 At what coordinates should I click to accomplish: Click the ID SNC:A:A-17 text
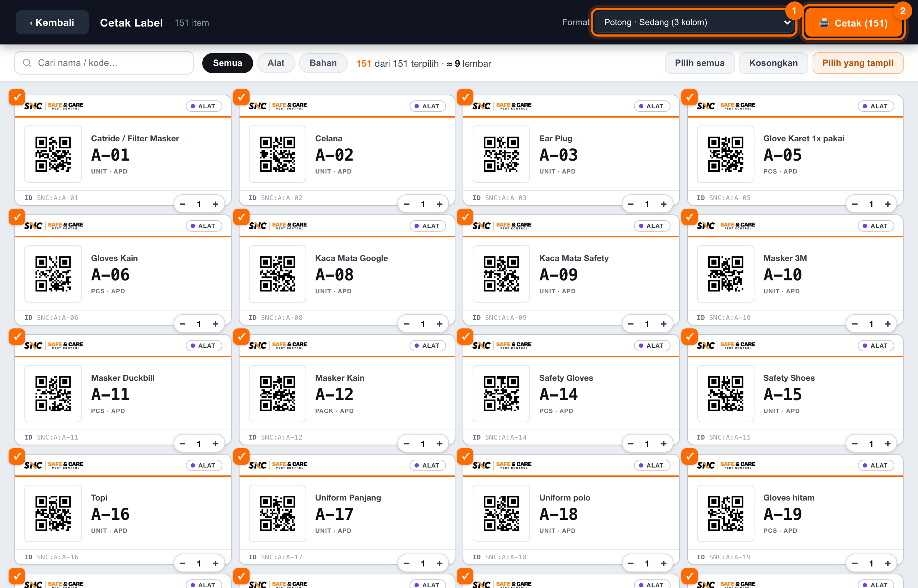point(275,557)
